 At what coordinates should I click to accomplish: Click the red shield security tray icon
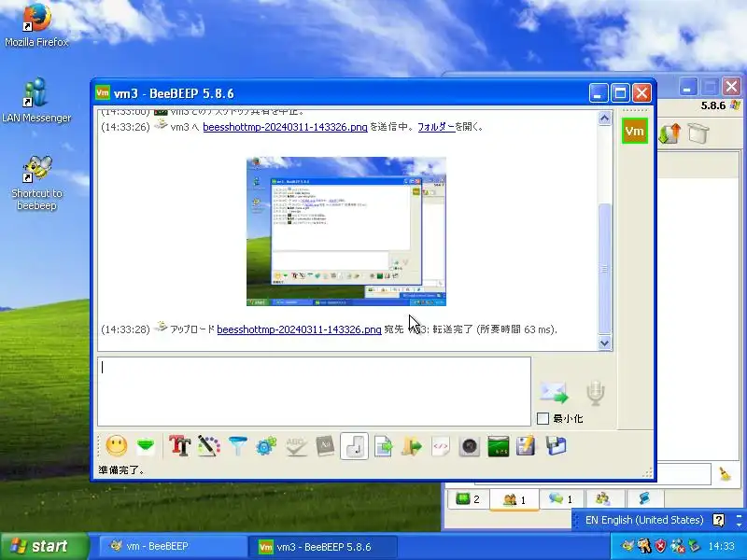660,546
